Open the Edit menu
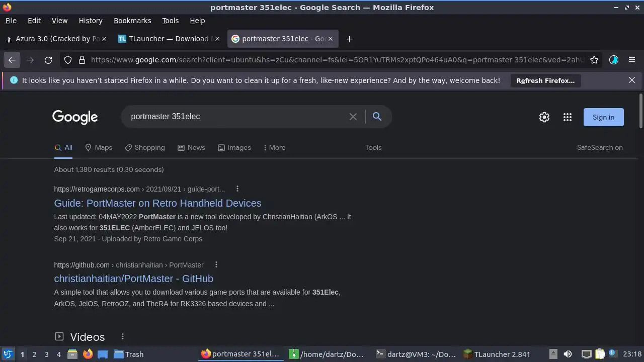Screen dimensions: 644x362 (x=34, y=21)
